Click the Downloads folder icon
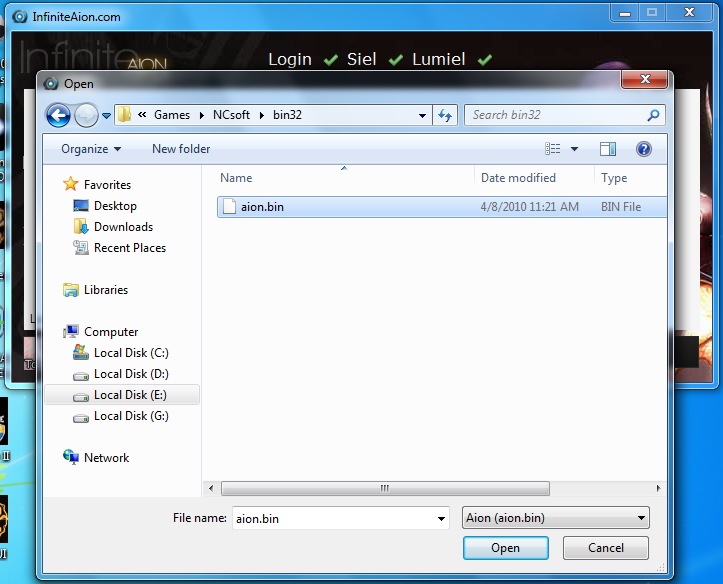 [x=81, y=226]
